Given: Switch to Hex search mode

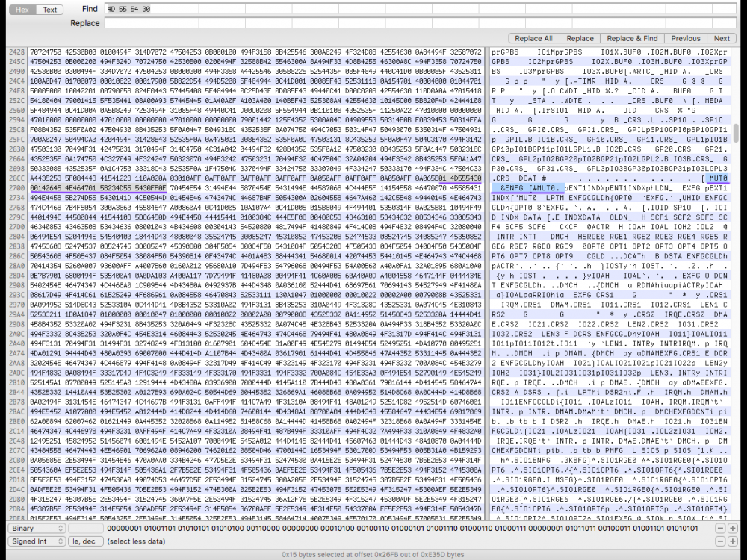Looking at the screenshot, I should point(22,10).
